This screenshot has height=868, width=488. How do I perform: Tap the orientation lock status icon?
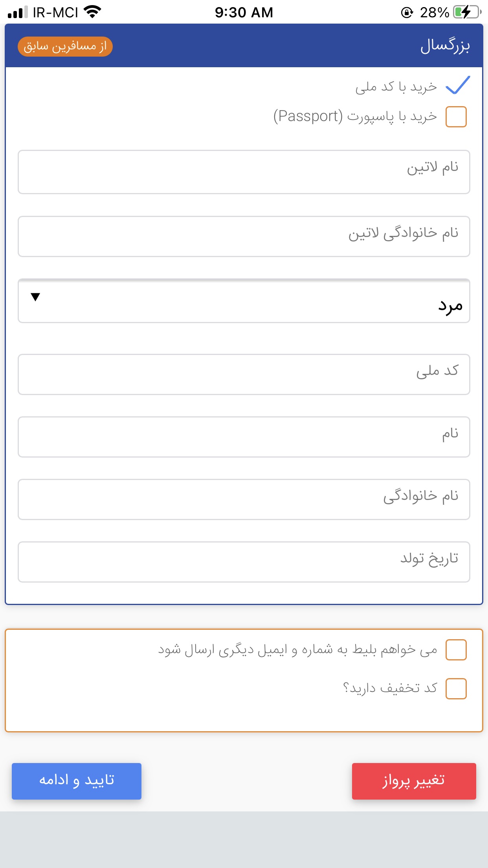[407, 13]
